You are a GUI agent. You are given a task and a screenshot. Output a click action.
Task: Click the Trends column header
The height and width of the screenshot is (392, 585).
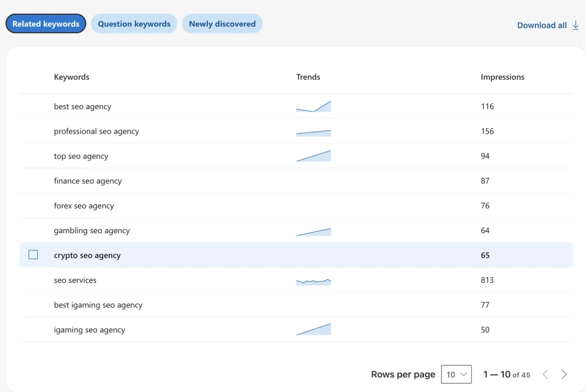(x=308, y=77)
